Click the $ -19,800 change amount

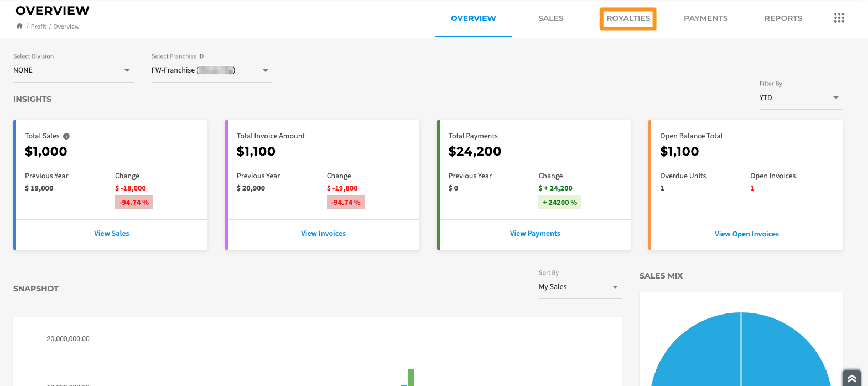click(342, 188)
